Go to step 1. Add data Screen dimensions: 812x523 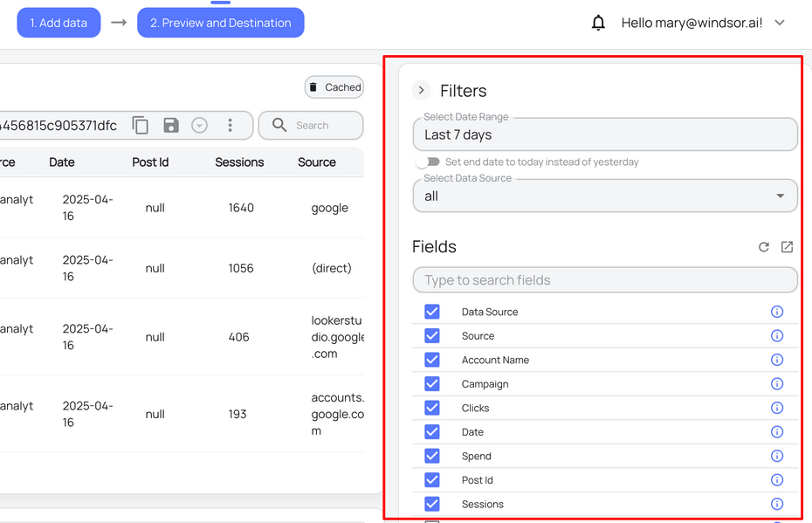[x=58, y=23]
